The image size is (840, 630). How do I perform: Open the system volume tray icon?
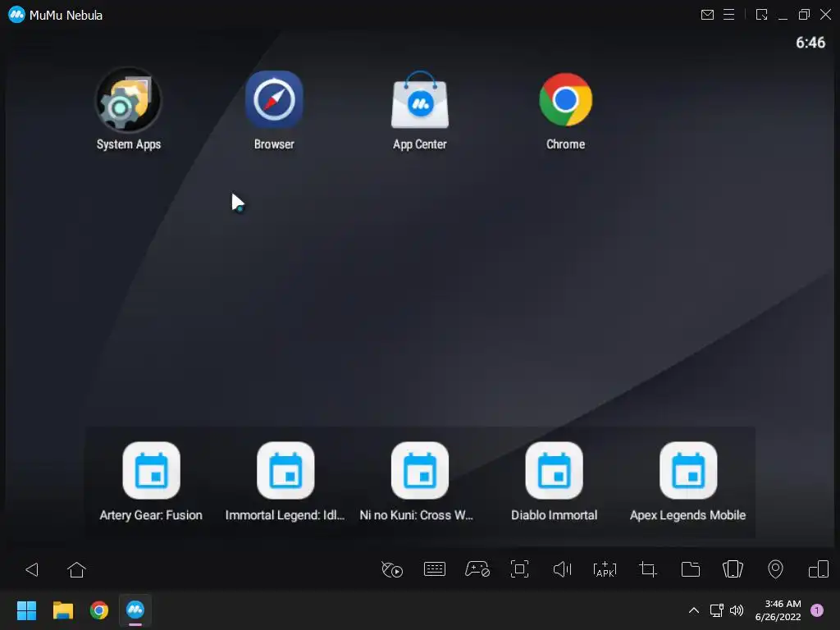pos(737,610)
